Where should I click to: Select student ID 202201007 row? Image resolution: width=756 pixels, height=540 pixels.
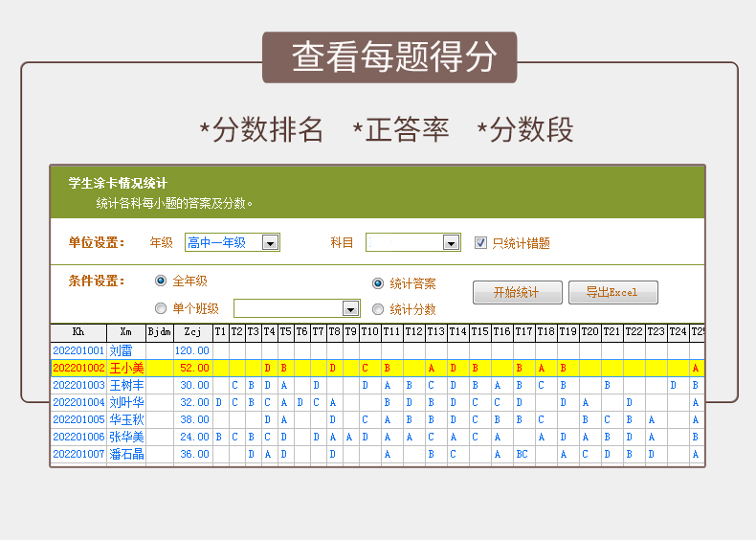pos(78,454)
